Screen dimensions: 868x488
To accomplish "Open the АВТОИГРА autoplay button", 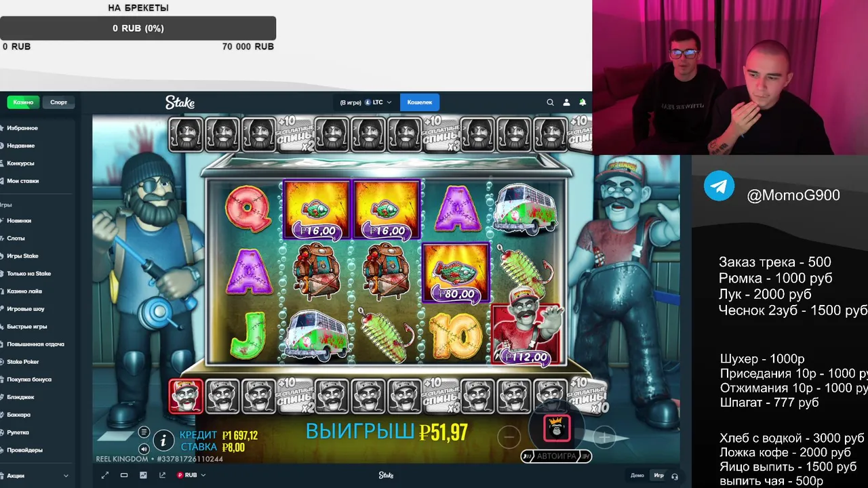I will pyautogui.click(x=557, y=456).
